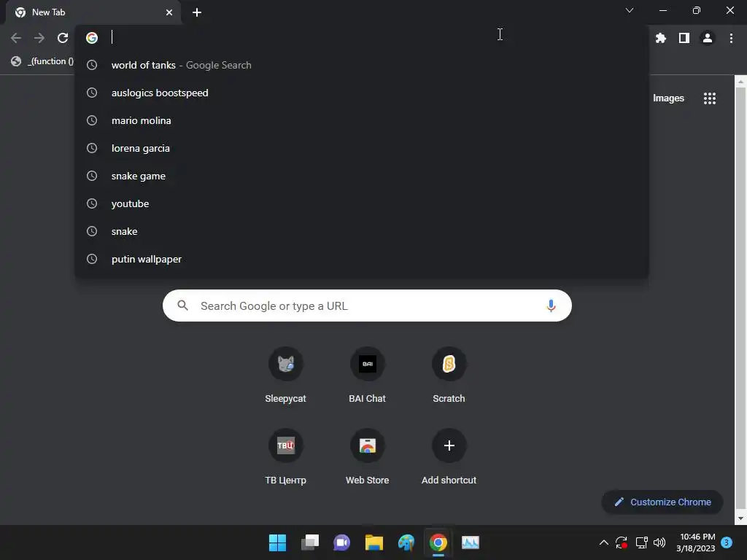
Task: Switch to Chrome in the taskbar
Action: coord(438,542)
